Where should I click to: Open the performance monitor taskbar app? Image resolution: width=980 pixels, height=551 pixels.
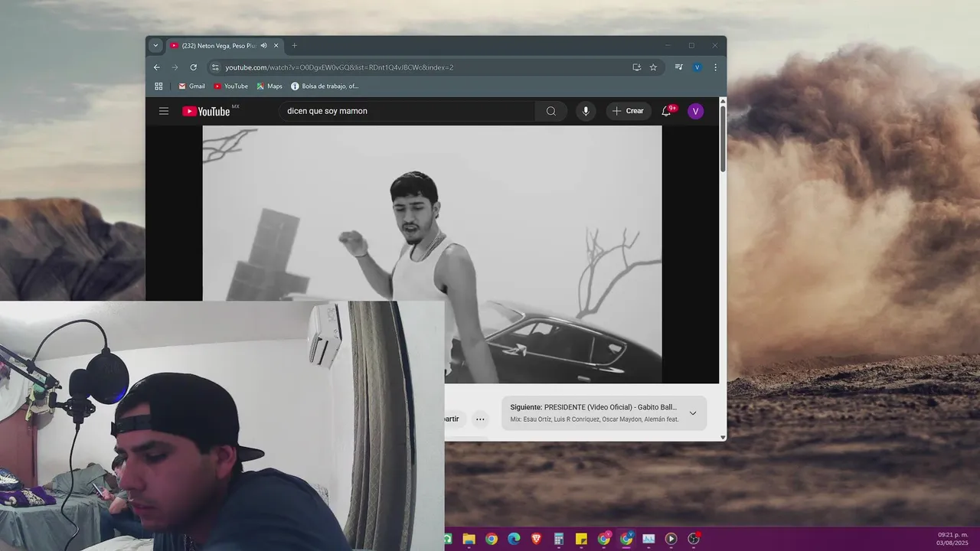pyautogui.click(x=648, y=539)
